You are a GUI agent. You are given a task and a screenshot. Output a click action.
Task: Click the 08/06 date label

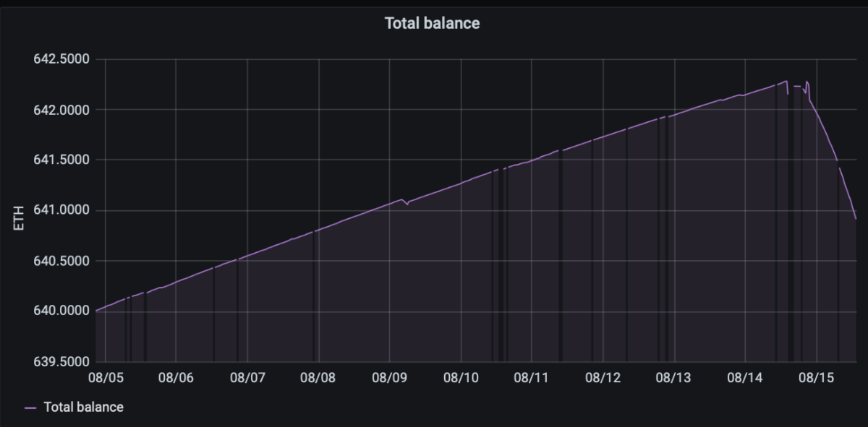176,377
